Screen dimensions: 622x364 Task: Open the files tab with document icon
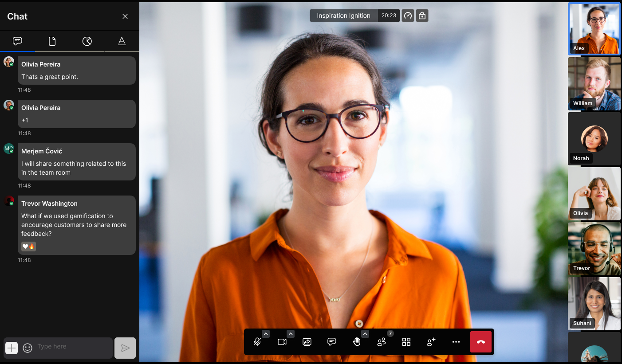pos(52,41)
